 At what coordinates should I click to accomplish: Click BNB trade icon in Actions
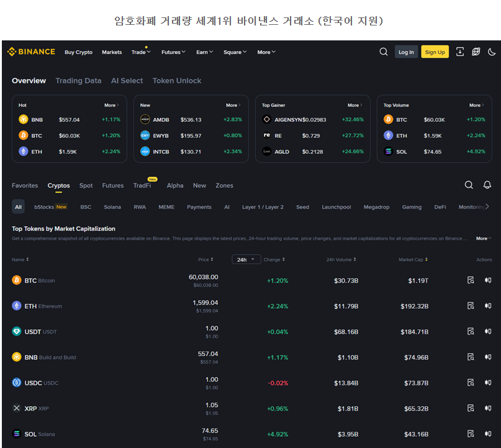[x=488, y=357]
